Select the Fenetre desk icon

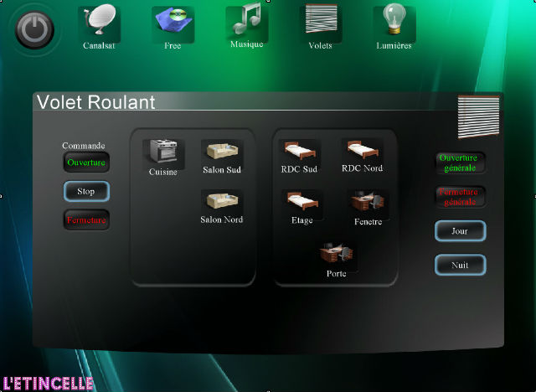click(367, 203)
